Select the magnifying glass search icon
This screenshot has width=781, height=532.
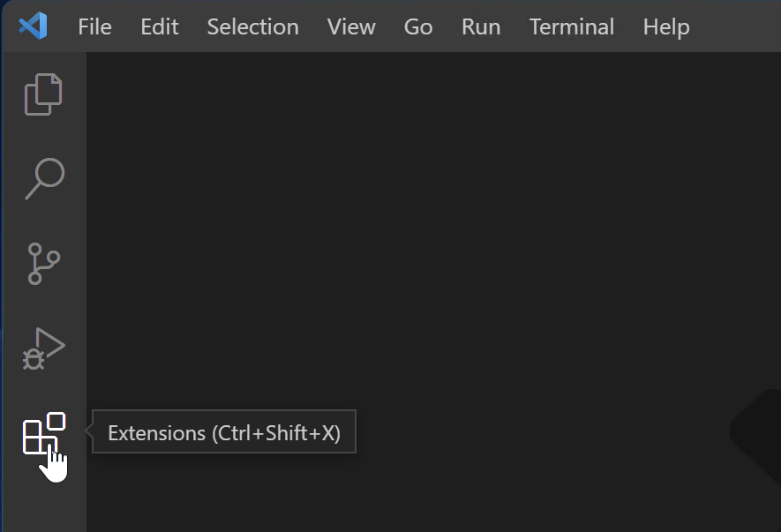click(42, 178)
